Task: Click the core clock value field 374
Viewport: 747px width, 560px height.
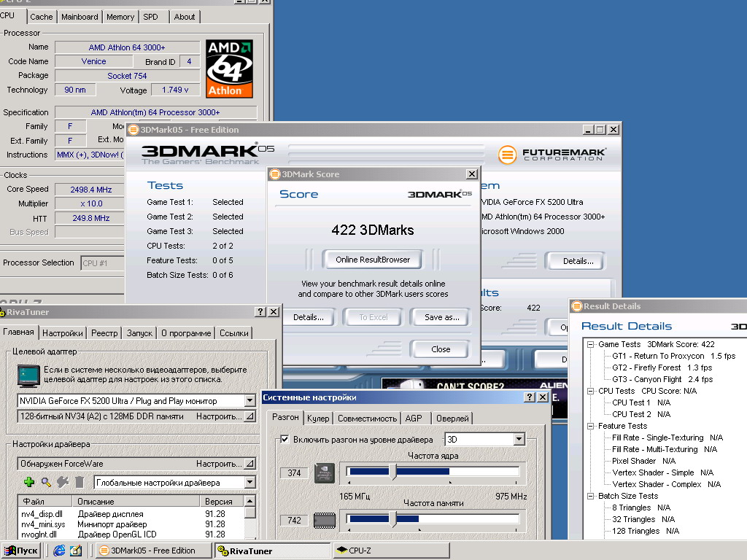Action: (294, 472)
